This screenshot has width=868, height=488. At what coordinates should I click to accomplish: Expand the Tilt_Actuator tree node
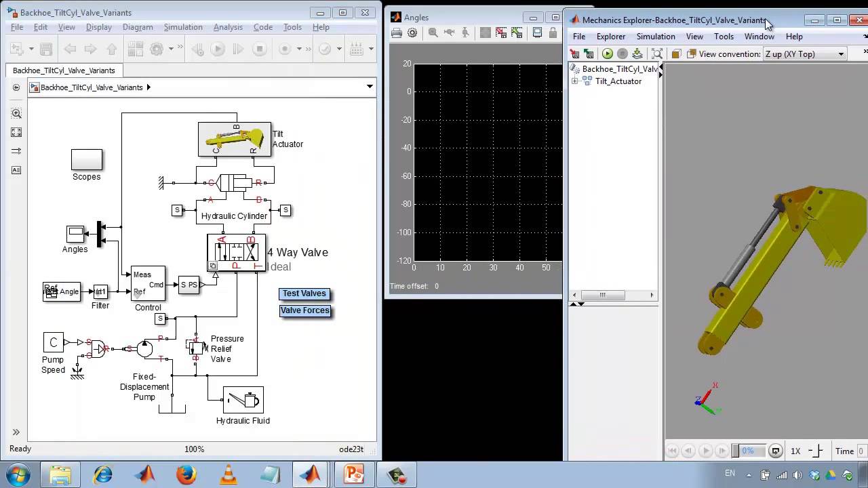(x=575, y=81)
